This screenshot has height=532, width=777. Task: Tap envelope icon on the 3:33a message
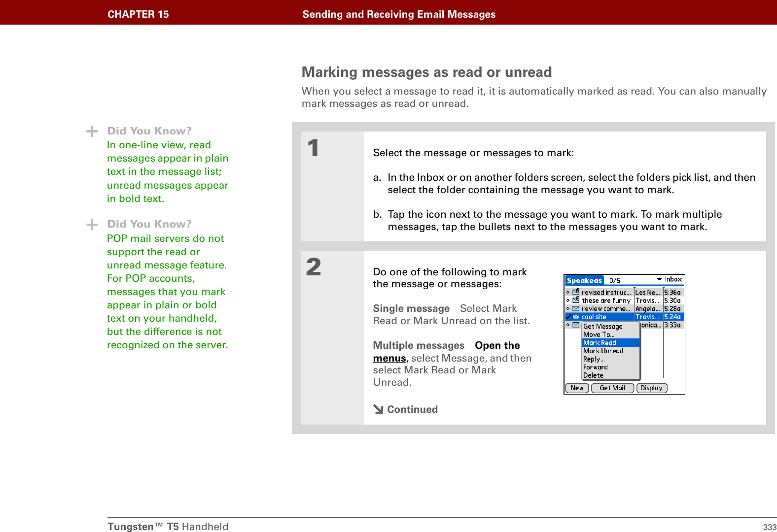point(576,325)
